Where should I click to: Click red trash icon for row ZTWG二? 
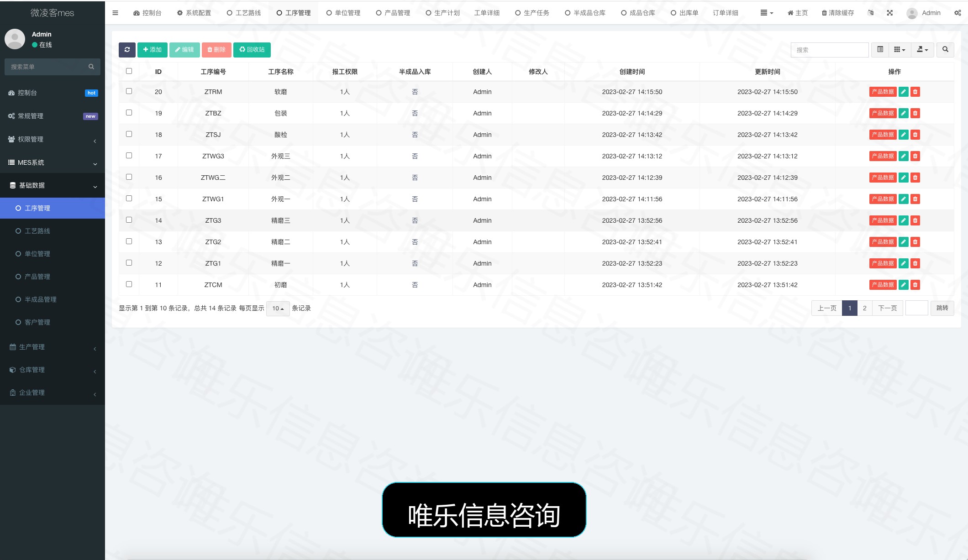pyautogui.click(x=915, y=178)
